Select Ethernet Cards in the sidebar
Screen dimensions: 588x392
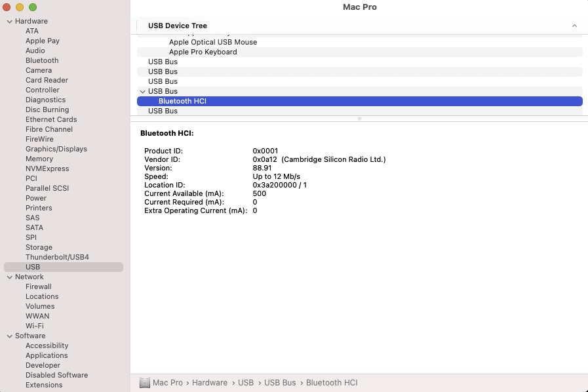[51, 119]
